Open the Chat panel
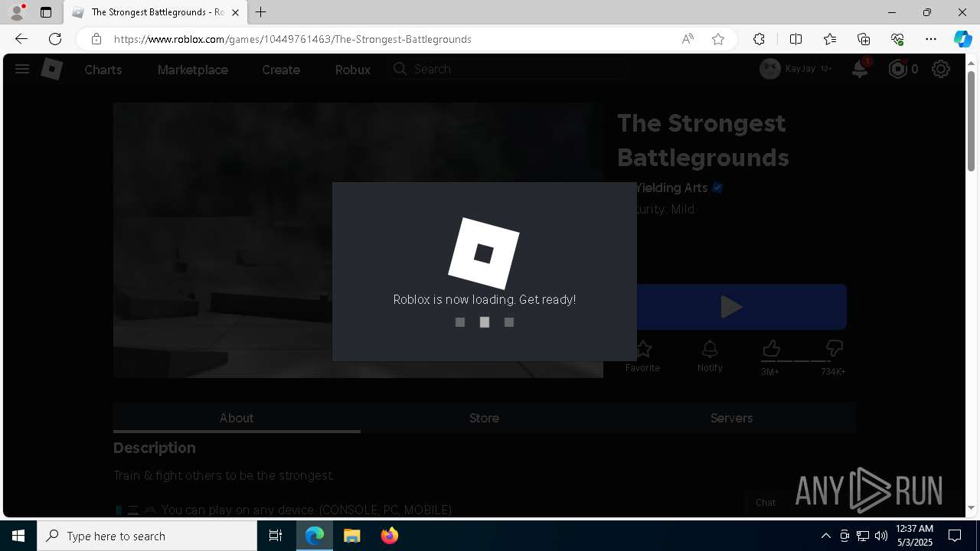The width and height of the screenshot is (980, 551). pos(766,503)
